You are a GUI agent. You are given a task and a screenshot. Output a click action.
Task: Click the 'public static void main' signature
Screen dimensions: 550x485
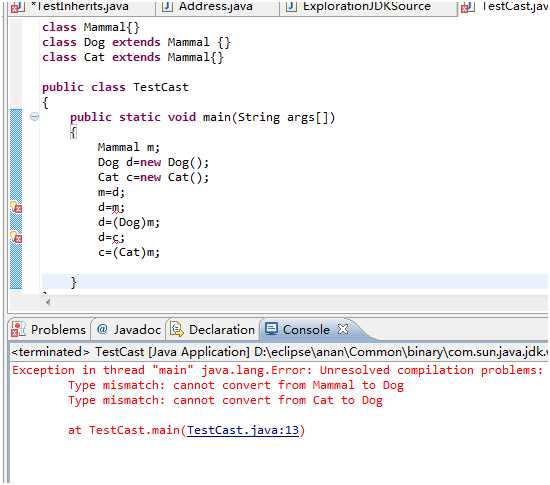coord(202,117)
